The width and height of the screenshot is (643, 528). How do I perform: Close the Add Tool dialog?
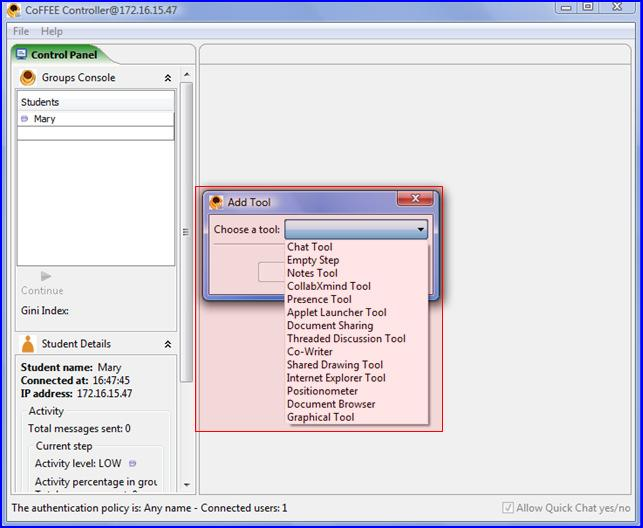pyautogui.click(x=415, y=198)
